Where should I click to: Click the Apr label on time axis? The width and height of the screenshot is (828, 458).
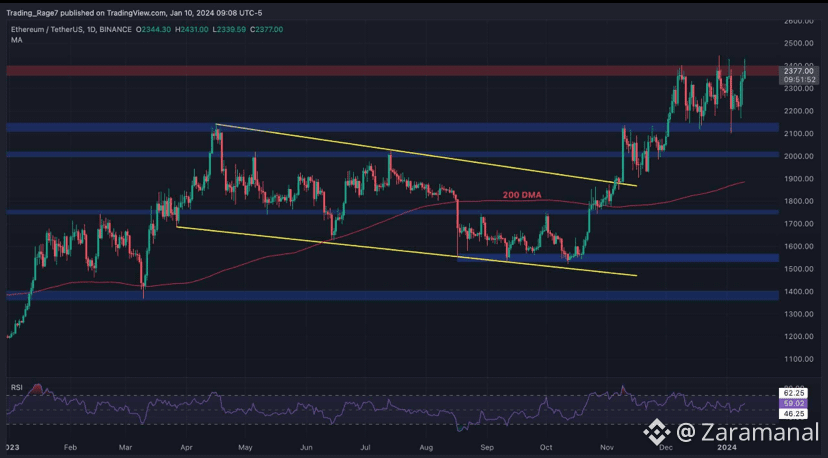tap(186, 447)
